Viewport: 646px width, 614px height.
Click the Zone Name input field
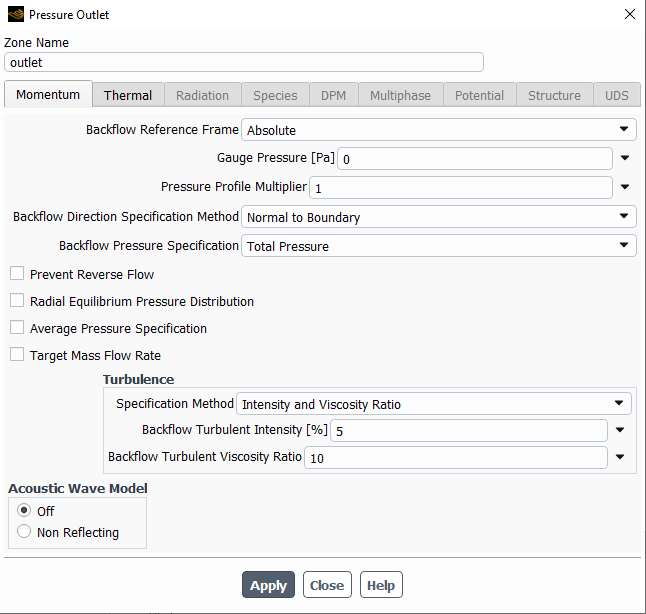[244, 62]
